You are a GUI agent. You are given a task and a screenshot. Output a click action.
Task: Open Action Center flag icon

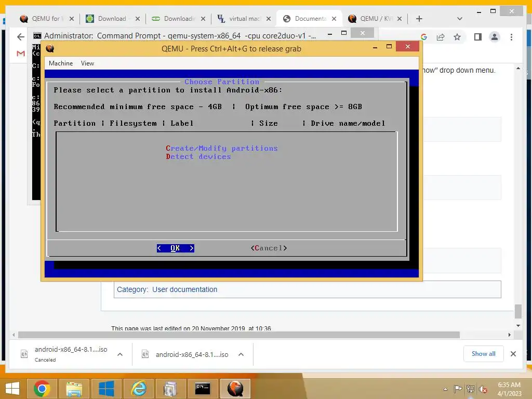[458, 389]
